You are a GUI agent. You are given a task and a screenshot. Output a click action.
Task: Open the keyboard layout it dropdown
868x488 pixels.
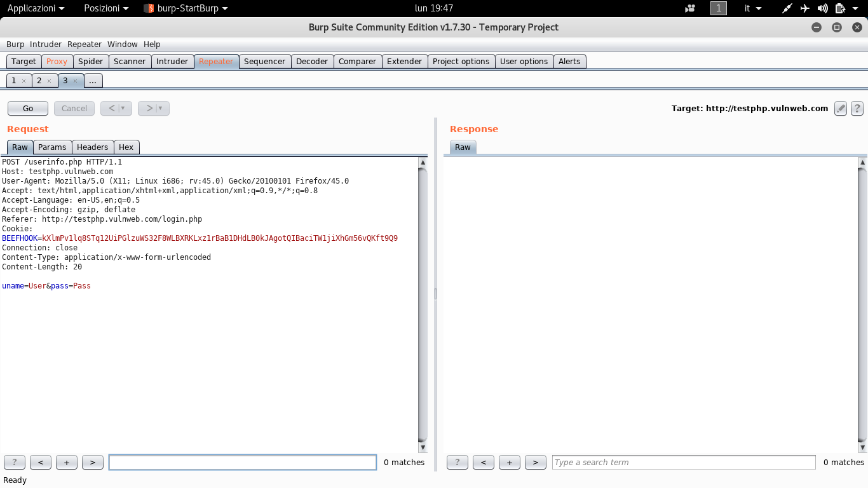point(753,8)
